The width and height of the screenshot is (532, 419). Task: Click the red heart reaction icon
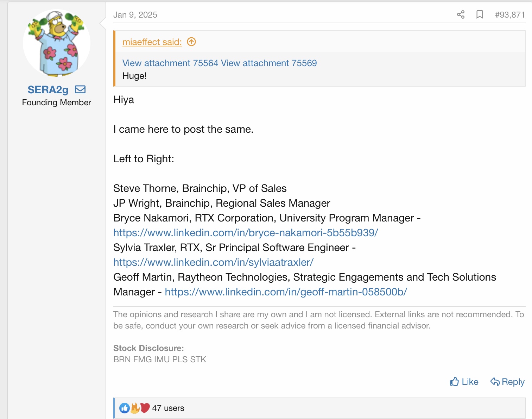145,408
